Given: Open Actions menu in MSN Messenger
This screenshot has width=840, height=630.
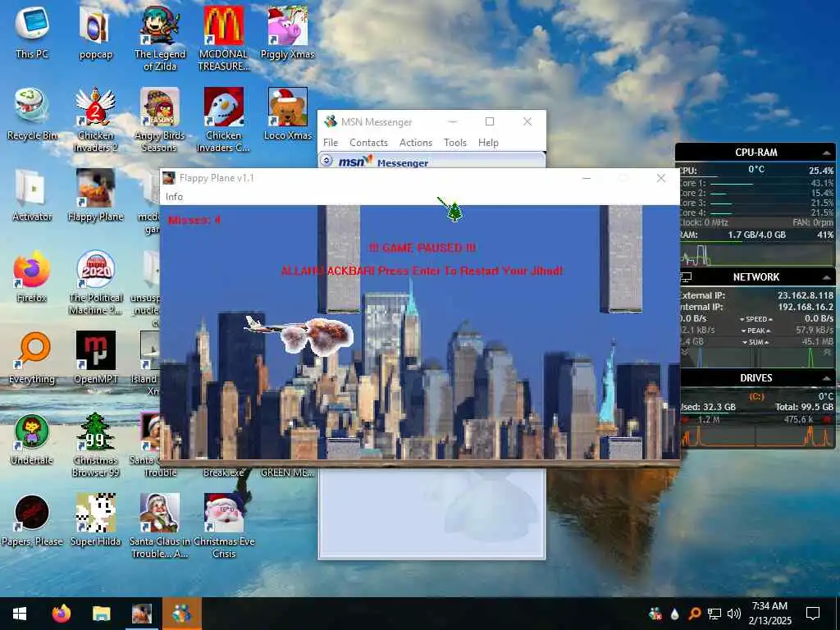Looking at the screenshot, I should pos(416,143).
